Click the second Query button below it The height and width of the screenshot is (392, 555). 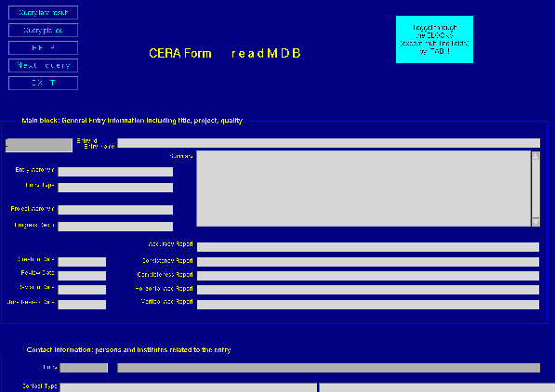pos(43,31)
